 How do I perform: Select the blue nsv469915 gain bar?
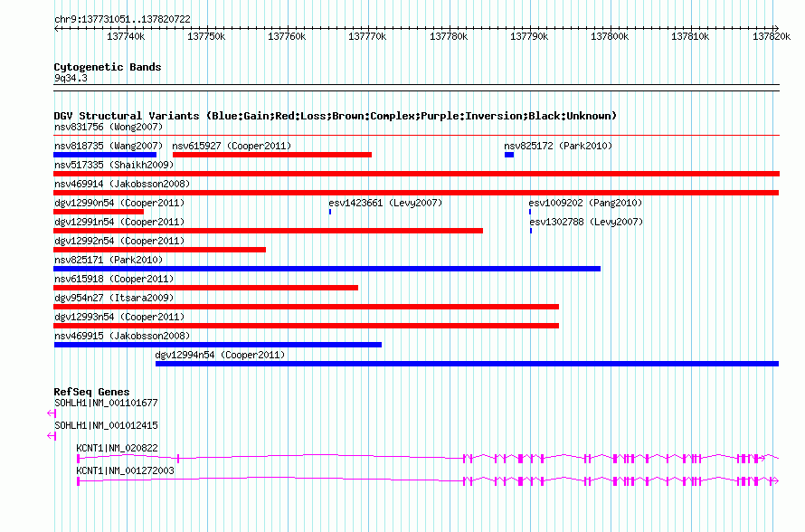tap(218, 345)
